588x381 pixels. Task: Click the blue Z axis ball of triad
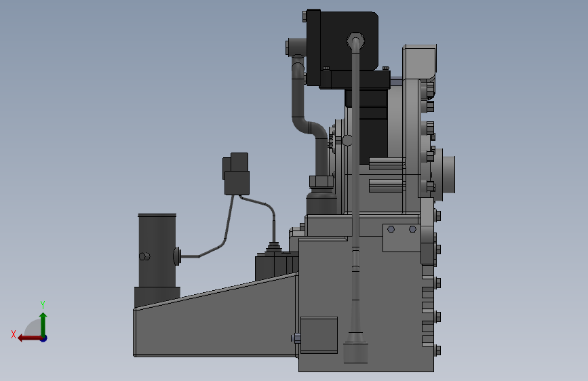coord(44,338)
